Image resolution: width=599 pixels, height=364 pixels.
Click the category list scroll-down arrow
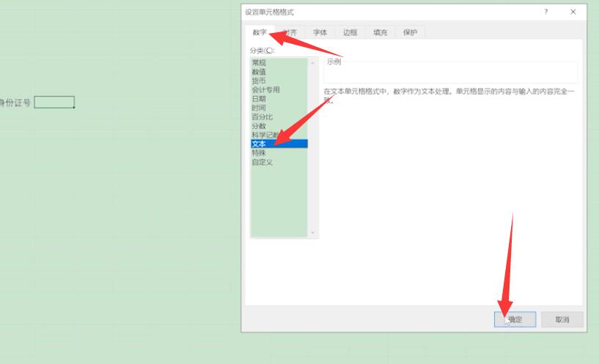pos(313,233)
